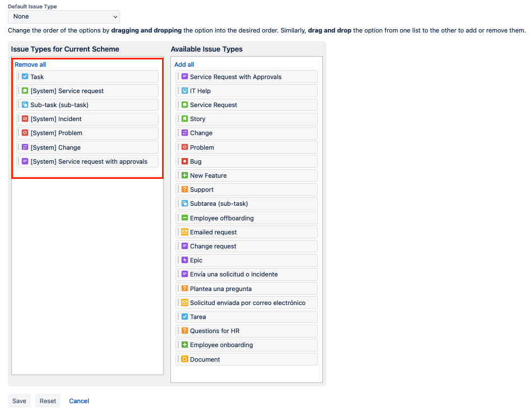Click the red icon beside Problem in Available list
The image size is (532, 411).
coord(184,147)
